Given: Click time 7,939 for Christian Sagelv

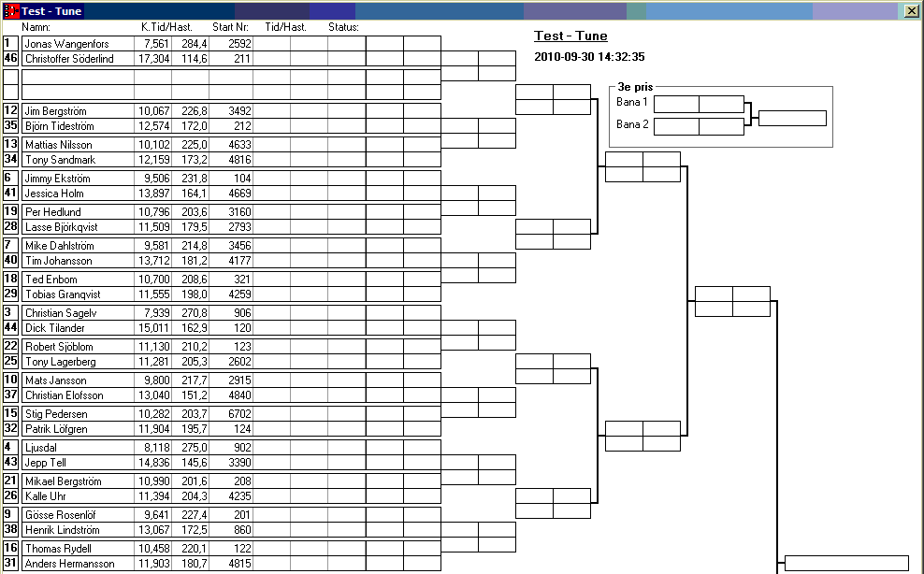Looking at the screenshot, I should click(x=154, y=313).
